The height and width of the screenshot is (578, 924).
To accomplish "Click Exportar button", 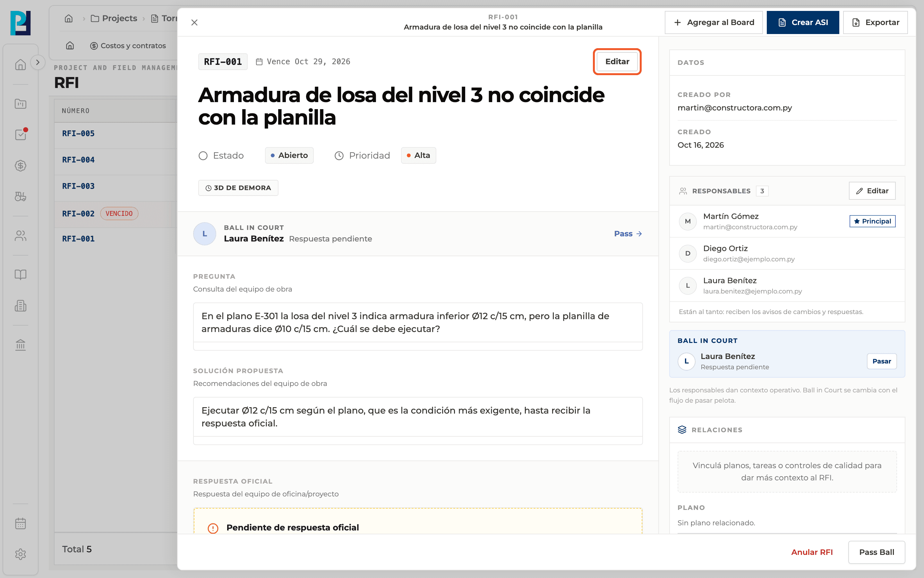I will coord(875,22).
